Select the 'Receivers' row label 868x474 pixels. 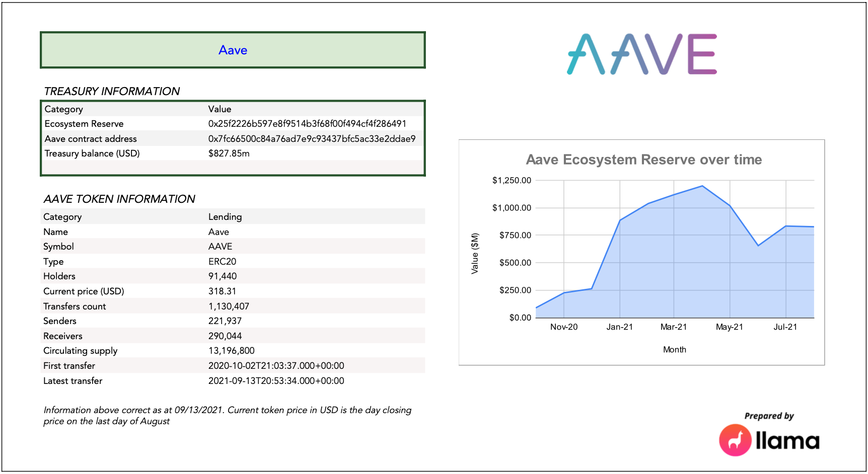tap(63, 336)
